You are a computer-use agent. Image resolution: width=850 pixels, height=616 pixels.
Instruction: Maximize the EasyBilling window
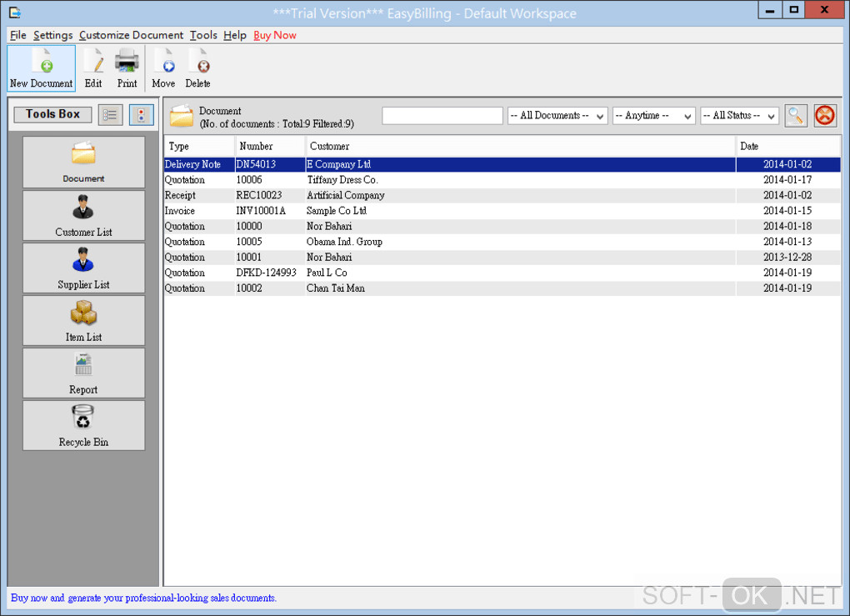pyautogui.click(x=793, y=10)
